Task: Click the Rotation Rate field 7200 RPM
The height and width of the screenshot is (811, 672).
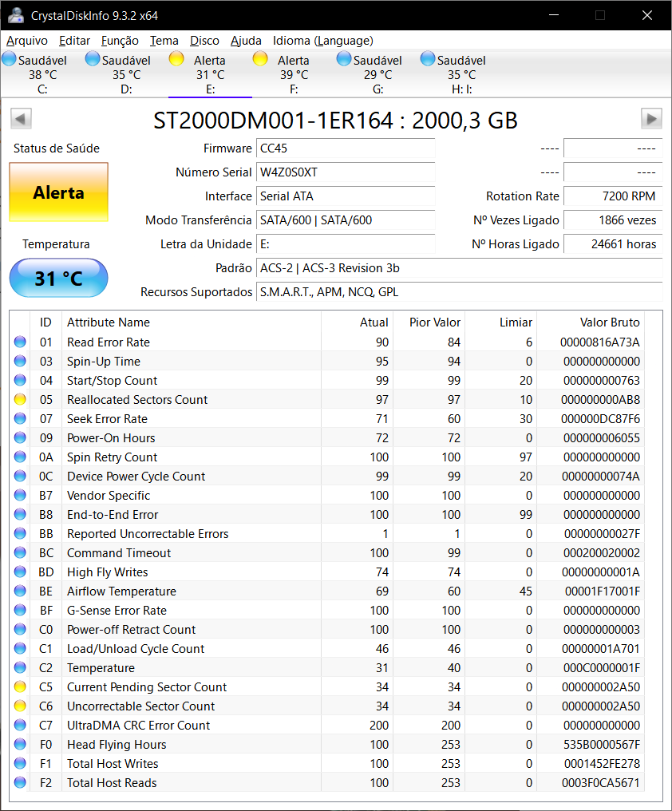Action: 613,196
